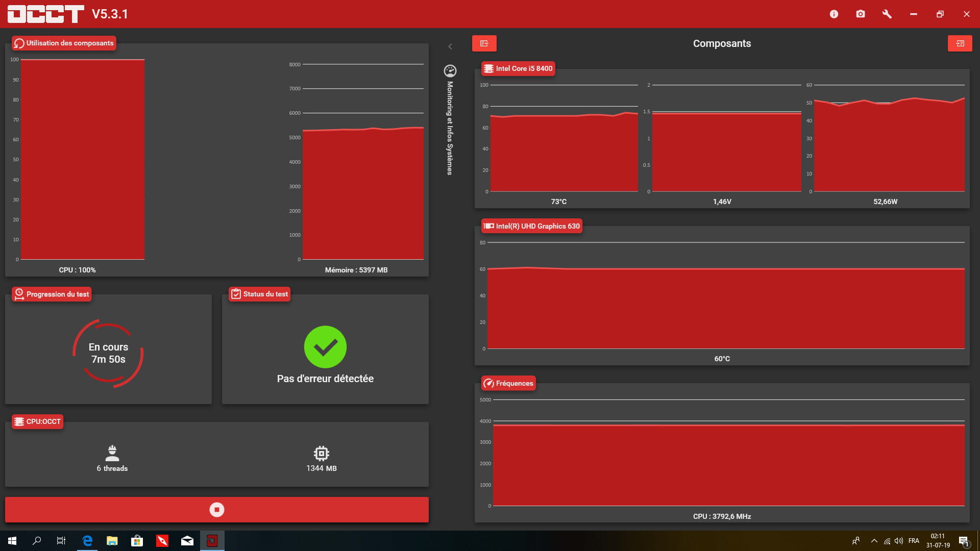Click the Progression du test header
This screenshot has height=551, width=980.
pyautogui.click(x=52, y=294)
